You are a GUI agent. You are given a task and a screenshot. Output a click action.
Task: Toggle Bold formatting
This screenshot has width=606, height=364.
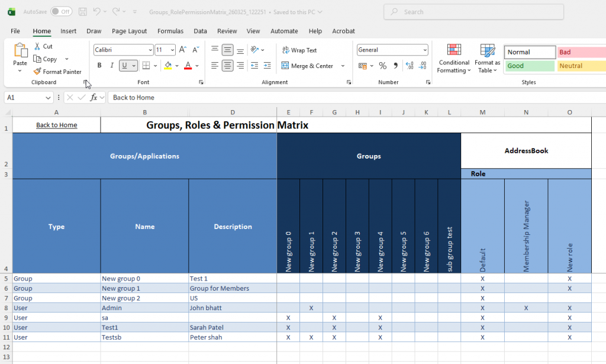pos(99,66)
